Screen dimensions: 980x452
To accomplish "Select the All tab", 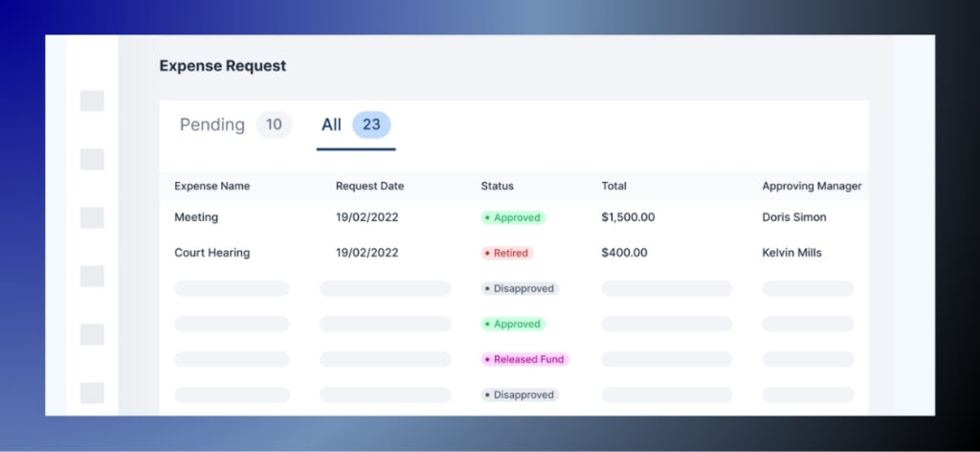I will click(331, 124).
